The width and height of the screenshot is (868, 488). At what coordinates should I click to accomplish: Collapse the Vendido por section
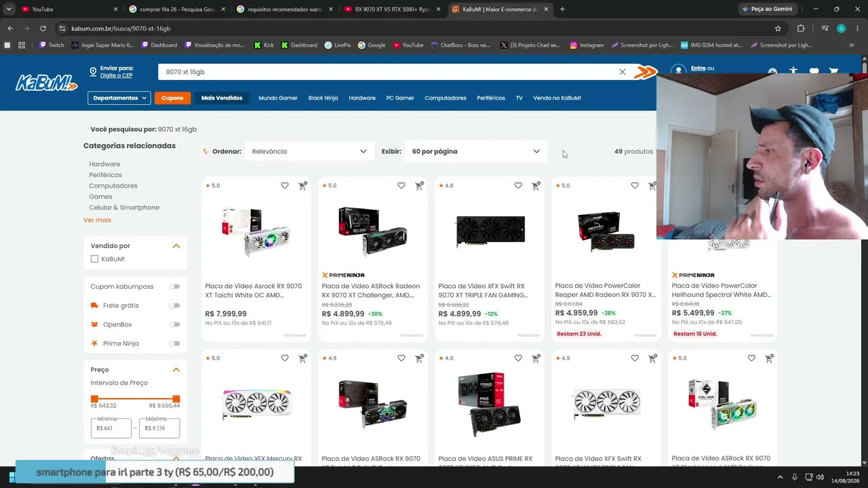176,246
